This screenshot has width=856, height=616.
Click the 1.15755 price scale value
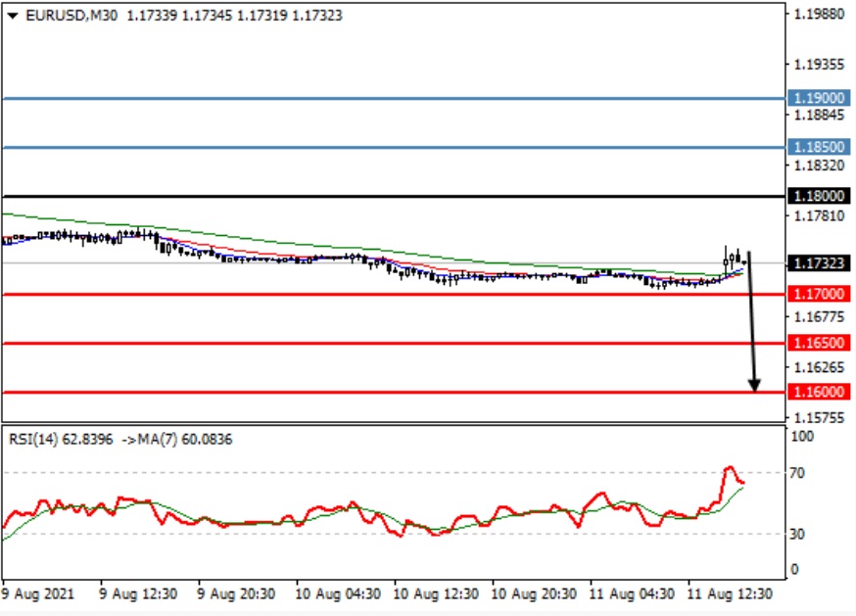(819, 418)
